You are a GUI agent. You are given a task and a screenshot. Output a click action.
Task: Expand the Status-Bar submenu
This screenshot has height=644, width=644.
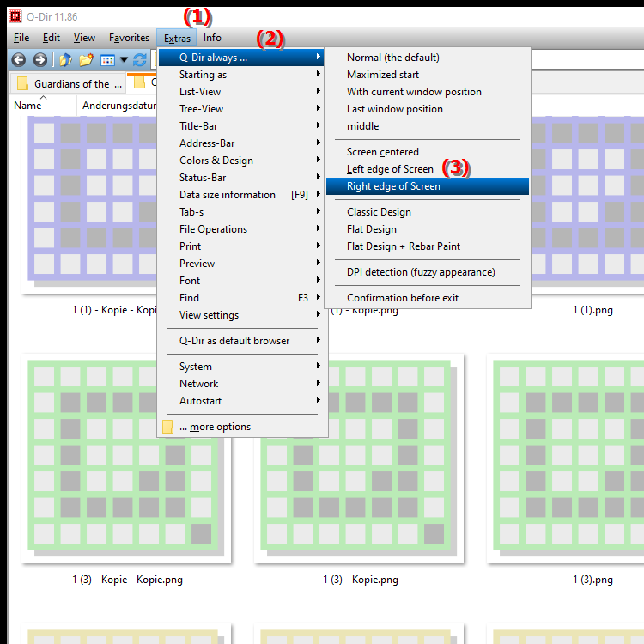241,178
